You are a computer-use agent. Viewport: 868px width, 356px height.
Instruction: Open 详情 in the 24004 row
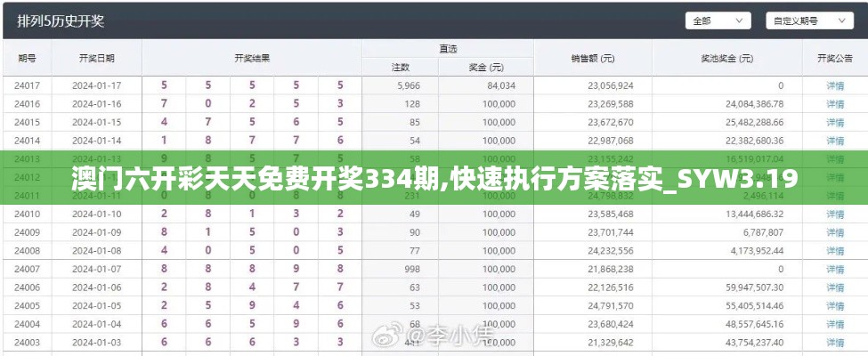pyautogui.click(x=835, y=324)
